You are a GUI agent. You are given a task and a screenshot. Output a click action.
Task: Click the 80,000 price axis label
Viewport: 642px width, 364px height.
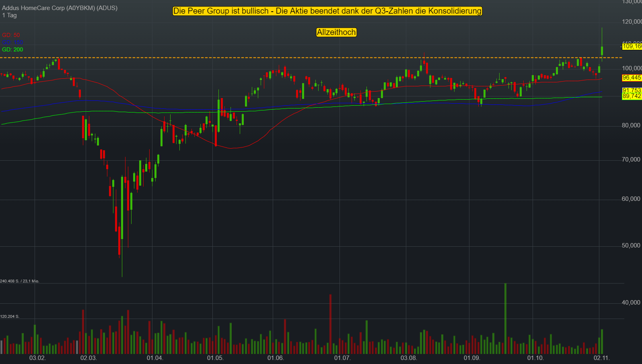pos(631,125)
